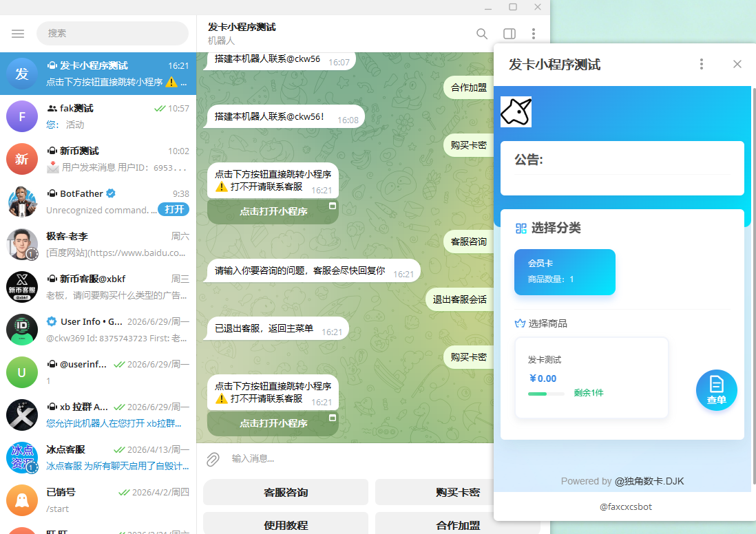The height and width of the screenshot is (534, 756).
Task: Click the 使用教程 keyboard button
Action: [x=286, y=525]
